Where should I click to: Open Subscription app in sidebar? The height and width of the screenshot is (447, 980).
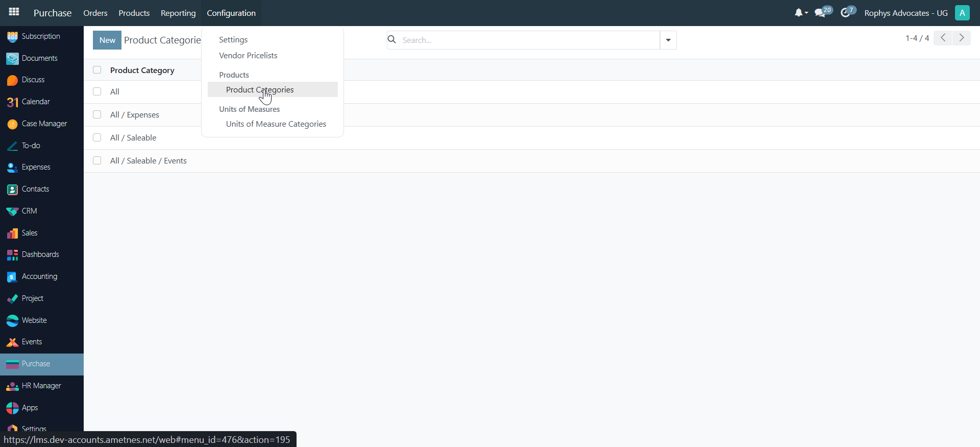(42, 36)
